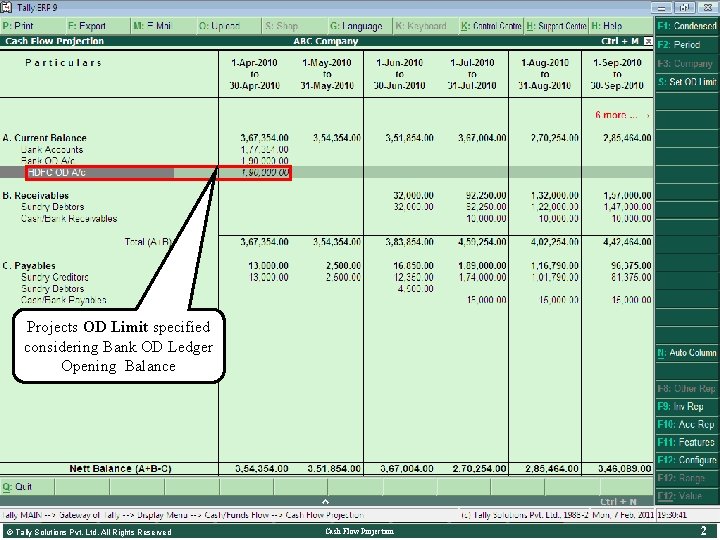Click July Sundry Creditors 1,74,000.00
Screen dimensions: 720x540
pyautogui.click(x=482, y=277)
